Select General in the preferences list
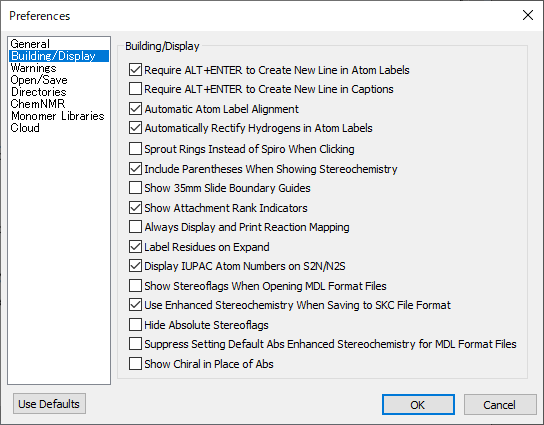 click(30, 44)
